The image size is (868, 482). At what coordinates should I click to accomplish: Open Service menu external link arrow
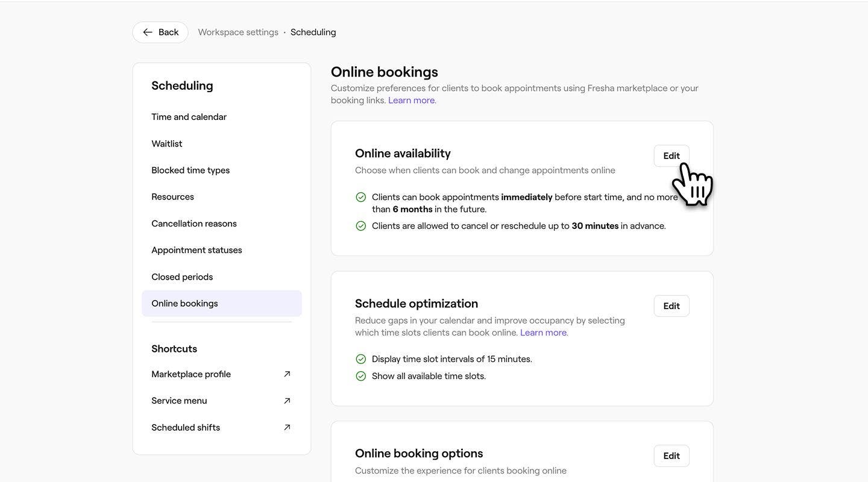[x=287, y=401]
